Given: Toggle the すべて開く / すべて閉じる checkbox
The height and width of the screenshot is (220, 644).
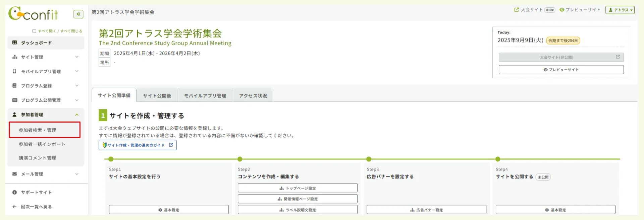Looking at the screenshot, I should [x=34, y=31].
